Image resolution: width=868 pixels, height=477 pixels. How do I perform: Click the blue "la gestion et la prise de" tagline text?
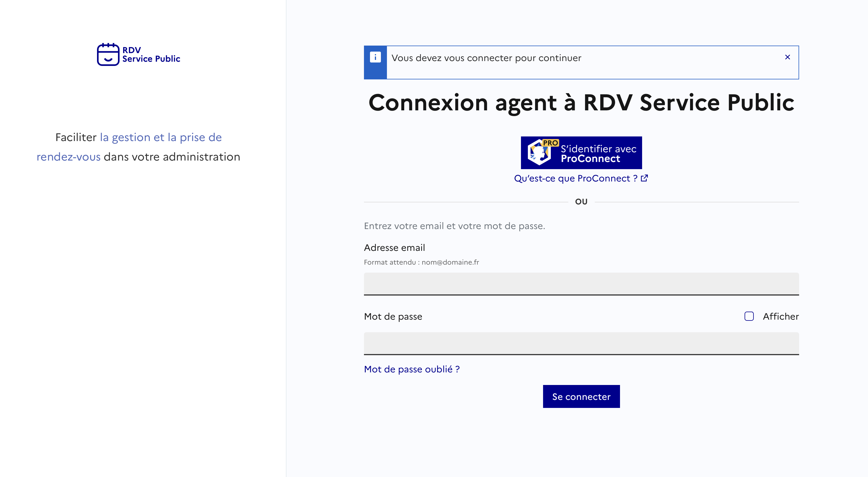tap(161, 137)
